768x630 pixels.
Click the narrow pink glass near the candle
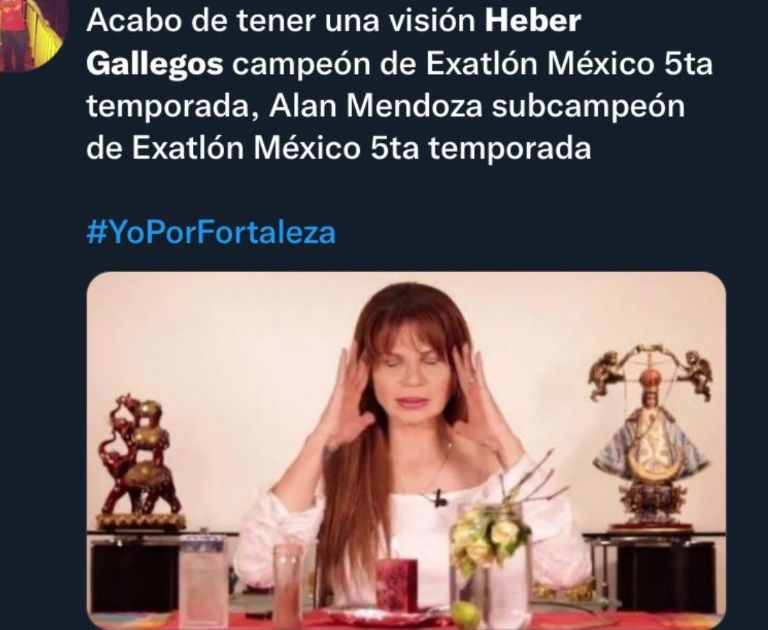click(289, 584)
